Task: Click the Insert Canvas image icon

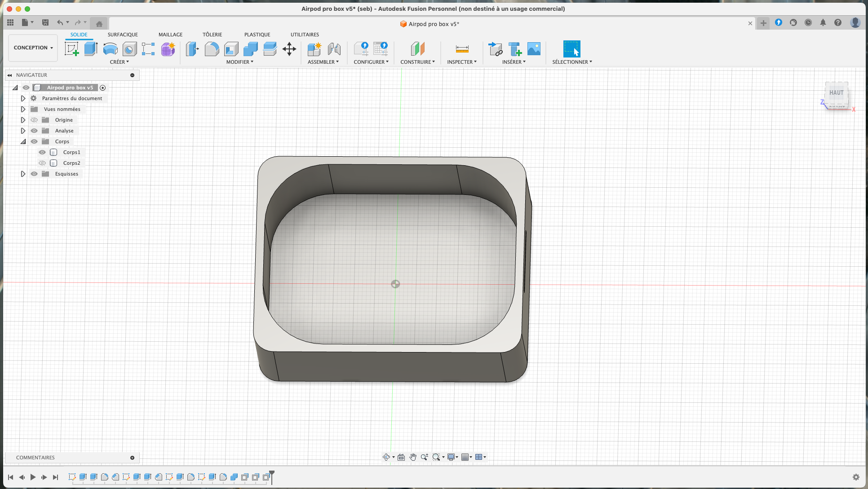Action: [x=534, y=49]
